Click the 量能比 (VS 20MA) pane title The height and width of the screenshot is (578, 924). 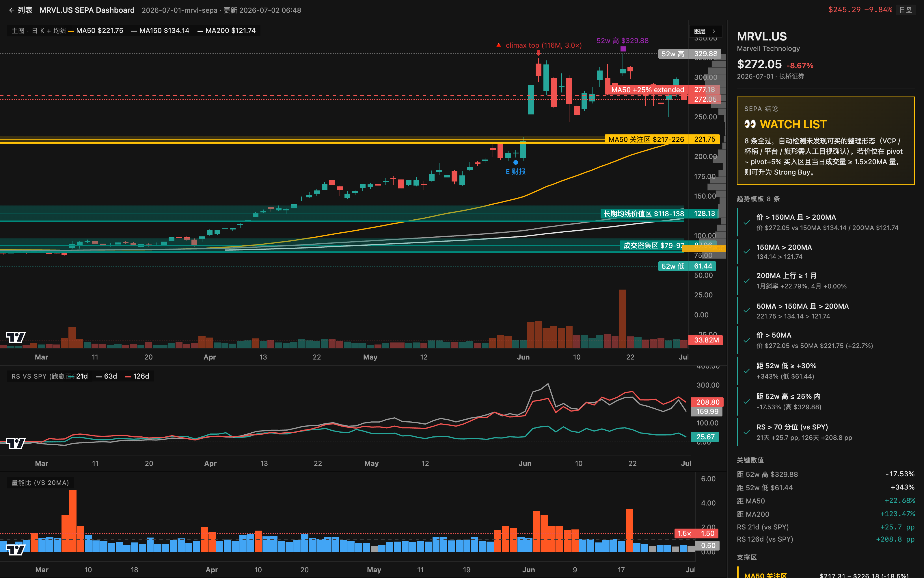(40, 482)
